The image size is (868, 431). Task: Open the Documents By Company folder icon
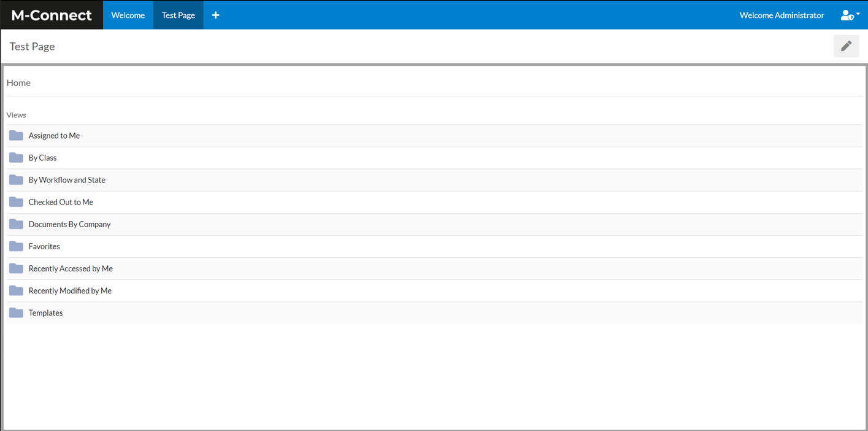15,223
